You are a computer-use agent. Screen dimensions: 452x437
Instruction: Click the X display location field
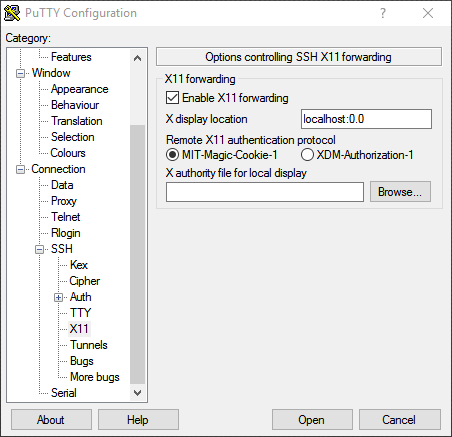(366, 119)
